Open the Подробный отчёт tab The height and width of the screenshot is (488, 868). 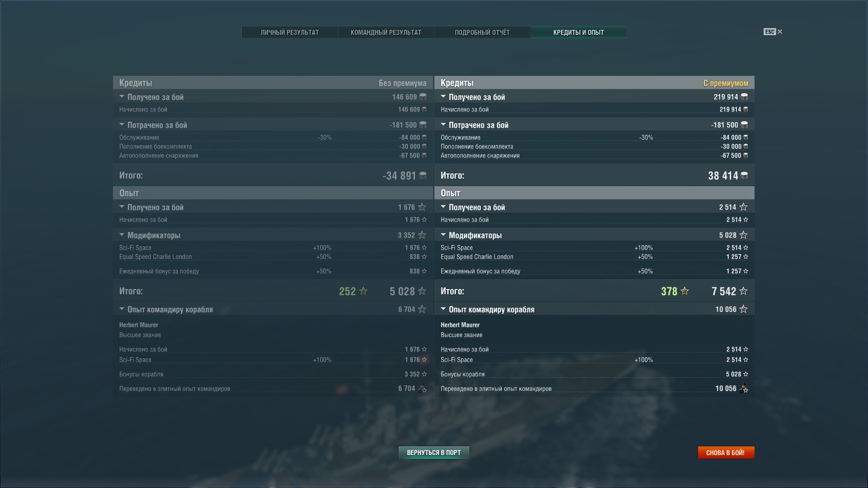pyautogui.click(x=482, y=33)
